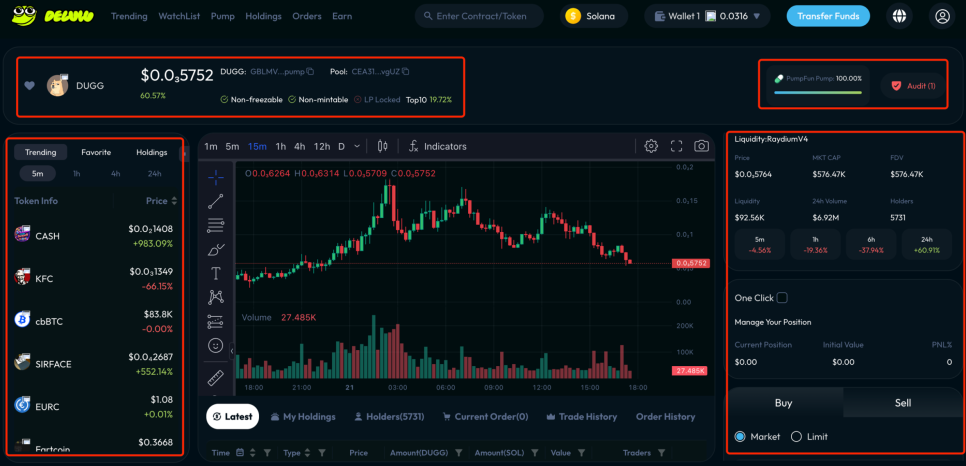The image size is (966, 466).
Task: Click the Enter Contract/Token search field
Action: pos(479,17)
